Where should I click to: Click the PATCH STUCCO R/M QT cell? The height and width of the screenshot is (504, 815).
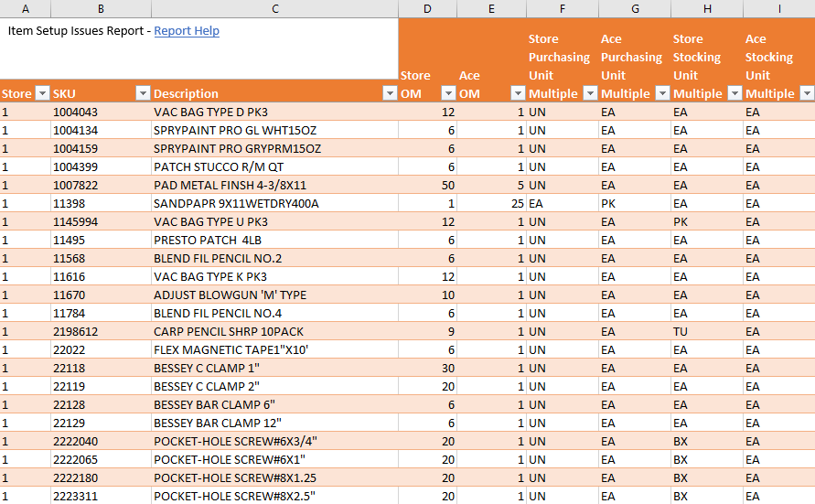click(275, 166)
